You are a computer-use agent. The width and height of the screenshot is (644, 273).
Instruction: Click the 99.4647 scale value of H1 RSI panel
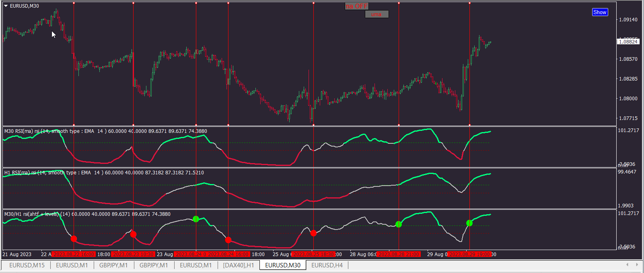point(627,172)
